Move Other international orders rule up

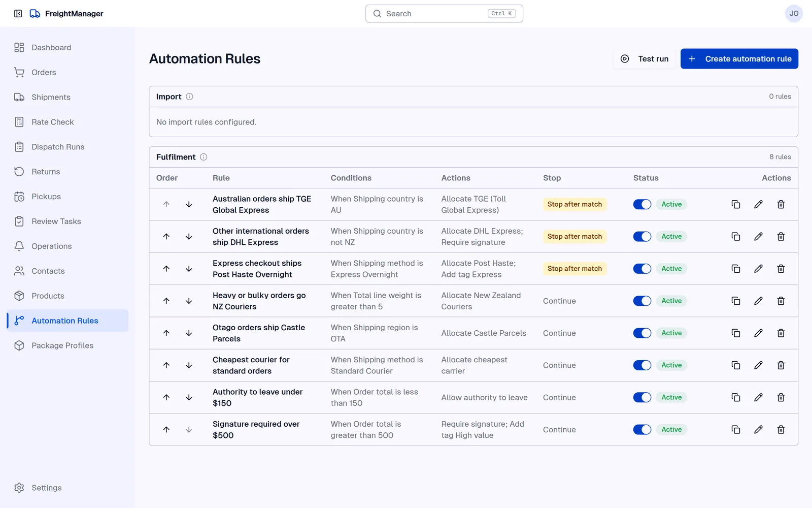pyautogui.click(x=166, y=236)
